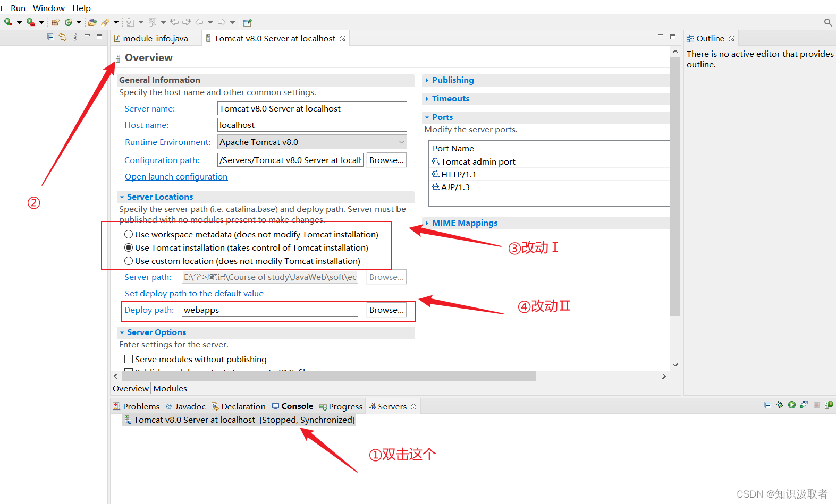
Task: Open the New Java Class dropdown arrow
Action: (79, 22)
